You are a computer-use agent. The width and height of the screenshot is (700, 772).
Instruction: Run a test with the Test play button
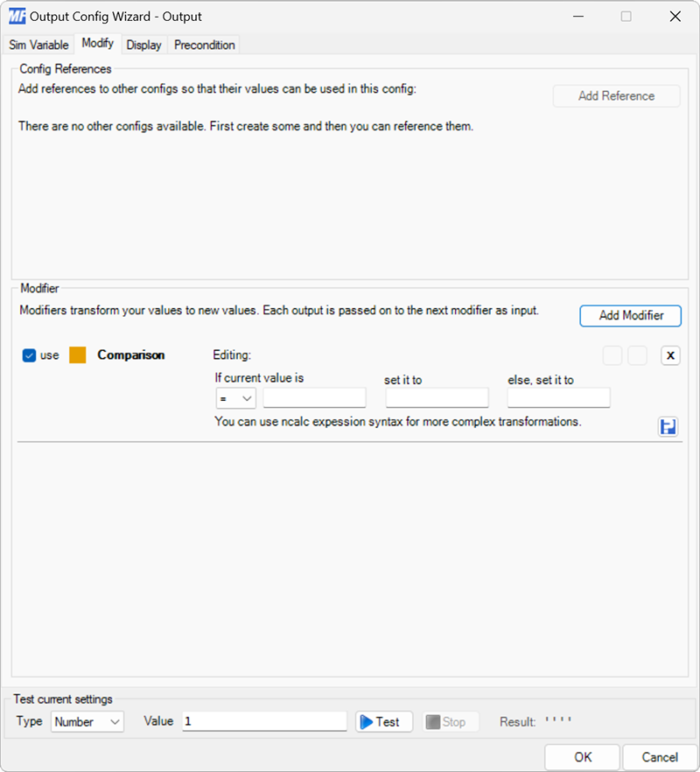[x=383, y=721]
